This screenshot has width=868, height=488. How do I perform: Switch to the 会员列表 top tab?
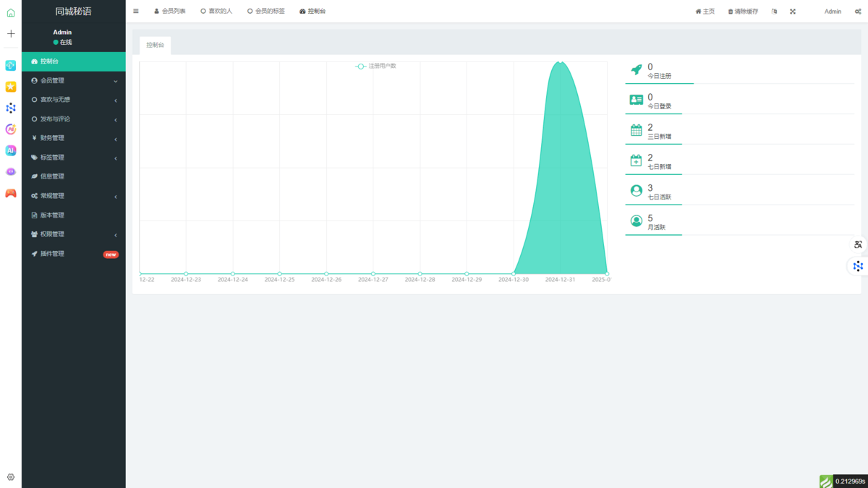pyautogui.click(x=170, y=12)
